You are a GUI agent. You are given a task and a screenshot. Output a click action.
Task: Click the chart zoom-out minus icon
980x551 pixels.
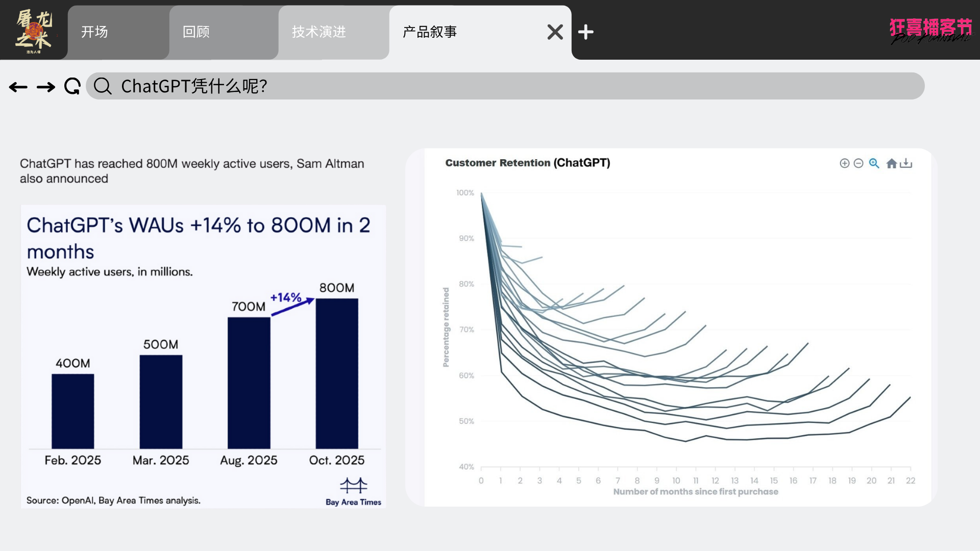click(859, 163)
